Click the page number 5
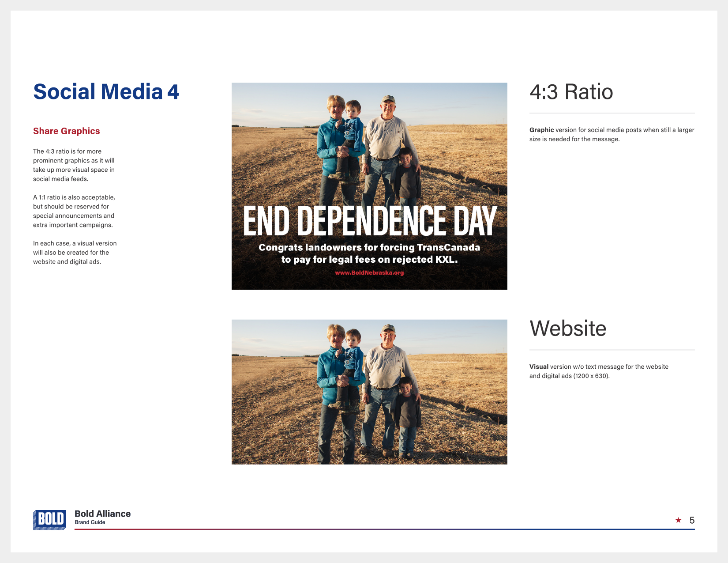728x563 pixels. [692, 520]
